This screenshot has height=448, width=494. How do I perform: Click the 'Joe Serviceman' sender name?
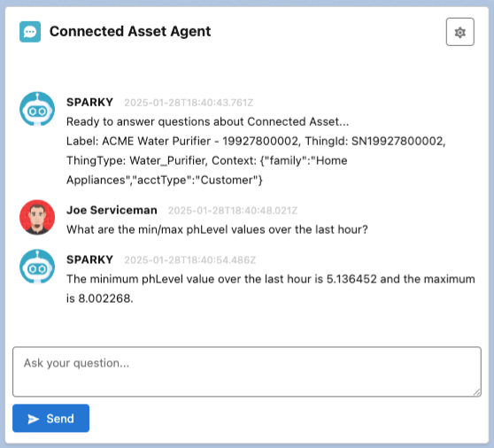tap(112, 210)
